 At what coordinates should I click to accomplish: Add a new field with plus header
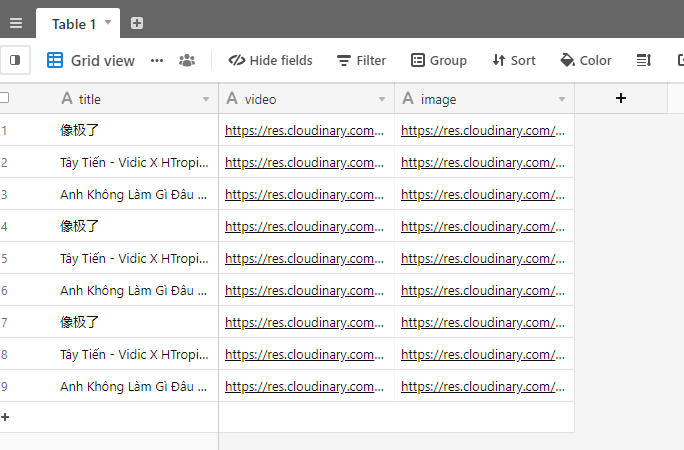pyautogui.click(x=621, y=98)
